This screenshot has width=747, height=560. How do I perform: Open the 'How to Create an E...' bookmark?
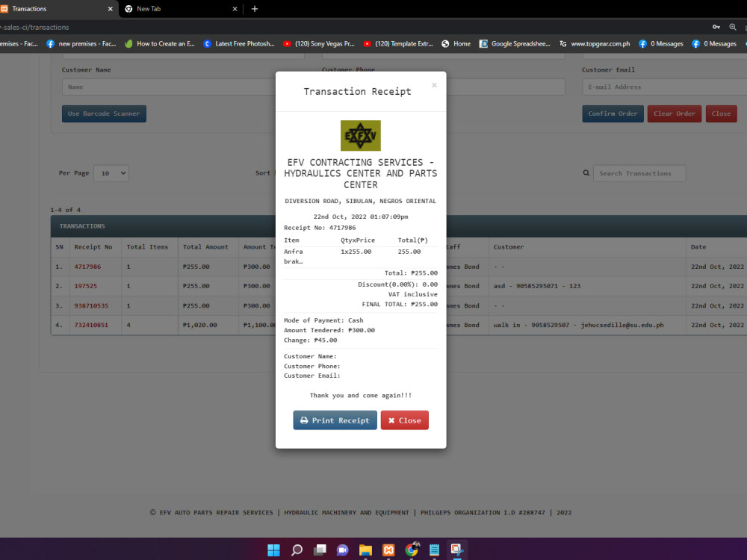click(x=160, y=44)
